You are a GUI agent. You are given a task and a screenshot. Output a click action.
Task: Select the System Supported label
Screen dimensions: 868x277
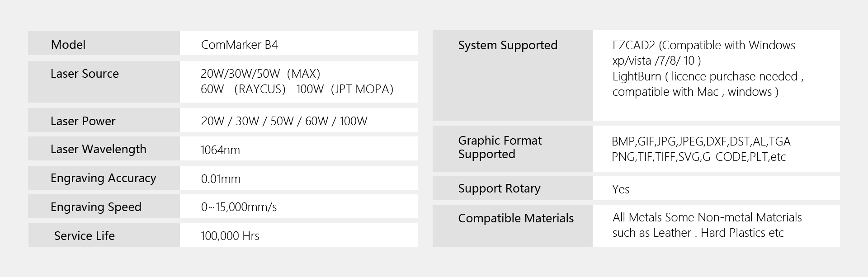pyautogui.click(x=508, y=45)
